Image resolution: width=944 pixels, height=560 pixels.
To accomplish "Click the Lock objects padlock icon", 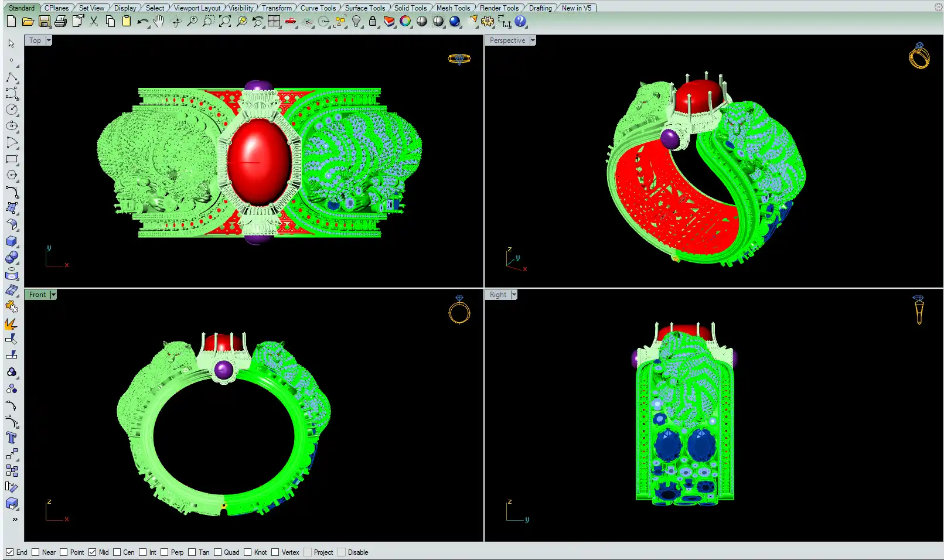I will click(x=373, y=22).
